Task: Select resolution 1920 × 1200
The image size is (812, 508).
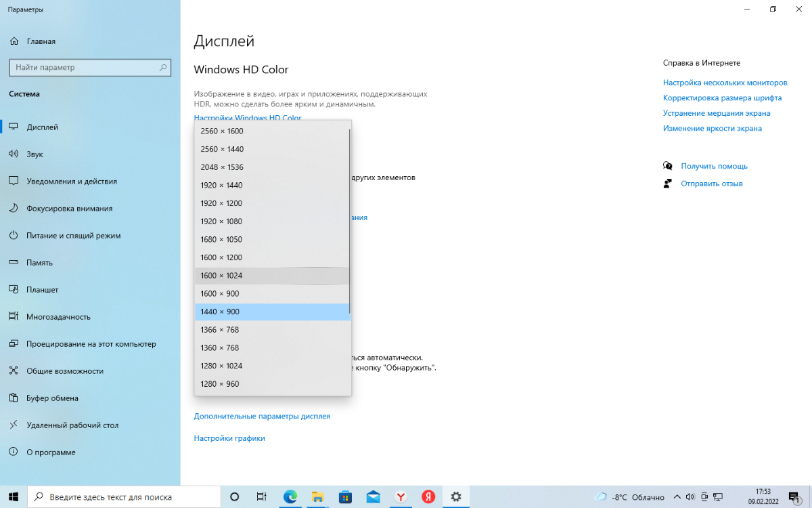Action: (272, 203)
